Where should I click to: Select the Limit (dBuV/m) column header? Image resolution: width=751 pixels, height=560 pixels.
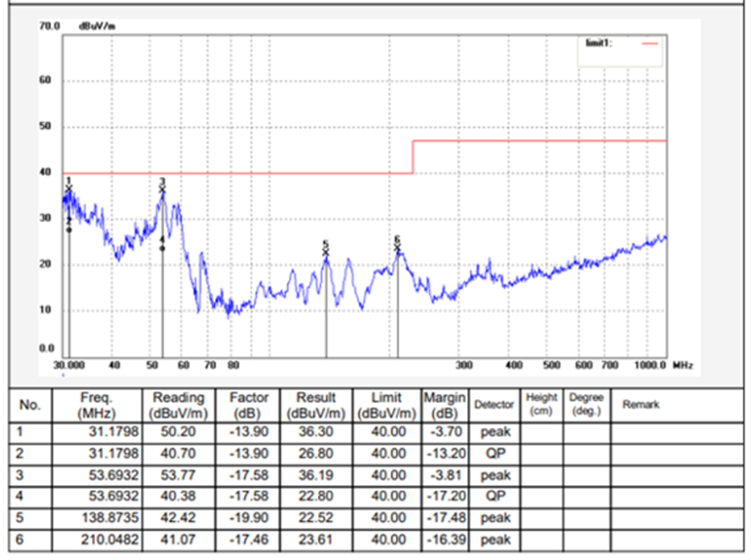(x=387, y=406)
